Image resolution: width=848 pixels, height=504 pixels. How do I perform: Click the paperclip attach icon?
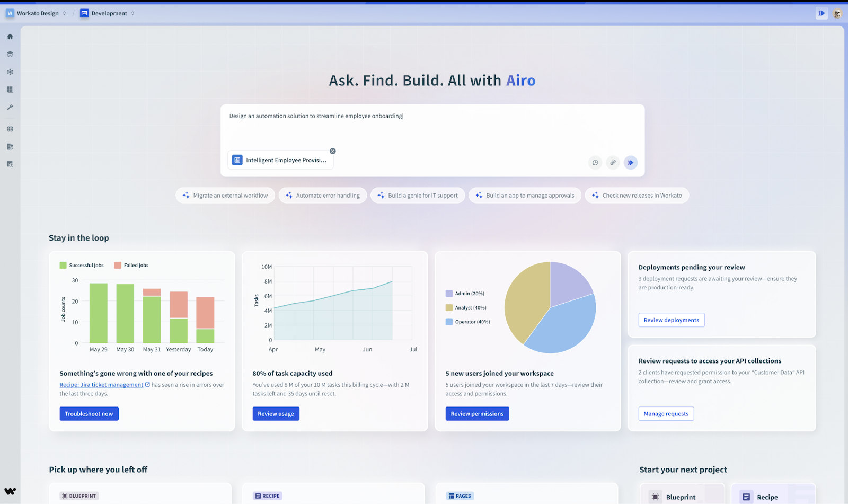(613, 163)
